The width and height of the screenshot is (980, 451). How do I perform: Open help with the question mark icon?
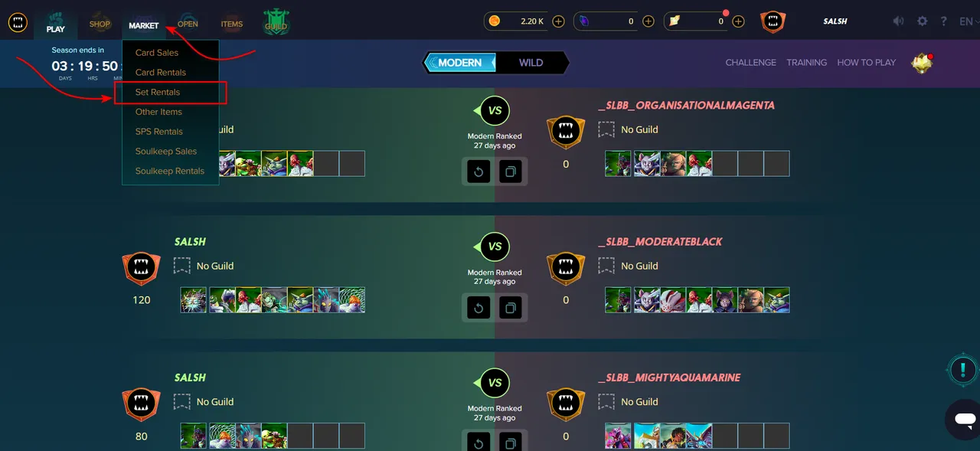pyautogui.click(x=944, y=21)
